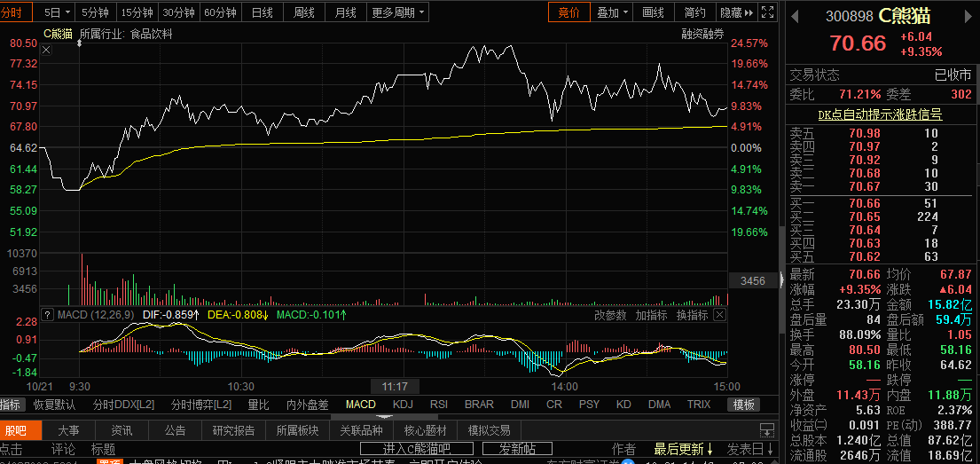
Task: Open the 模拟交易 simulated trading tab
Action: [489, 430]
